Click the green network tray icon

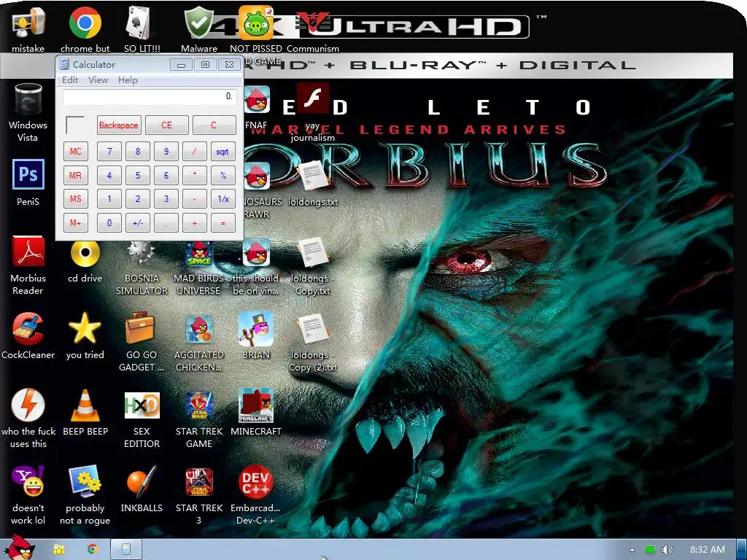click(x=650, y=550)
